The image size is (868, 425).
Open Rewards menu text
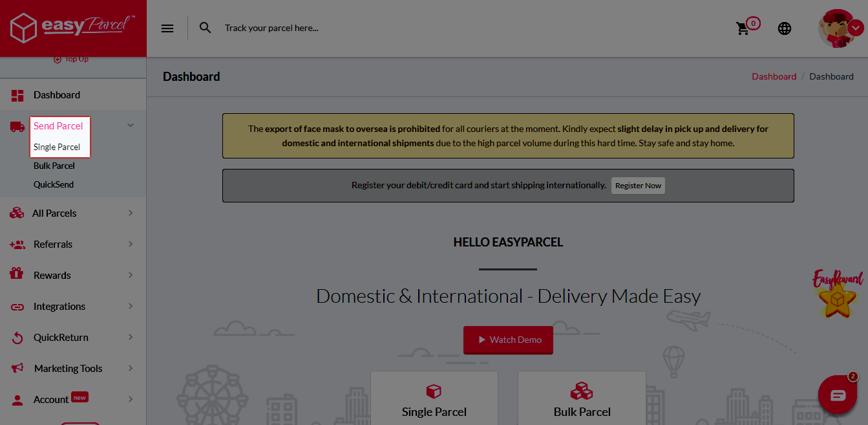pyautogui.click(x=52, y=276)
